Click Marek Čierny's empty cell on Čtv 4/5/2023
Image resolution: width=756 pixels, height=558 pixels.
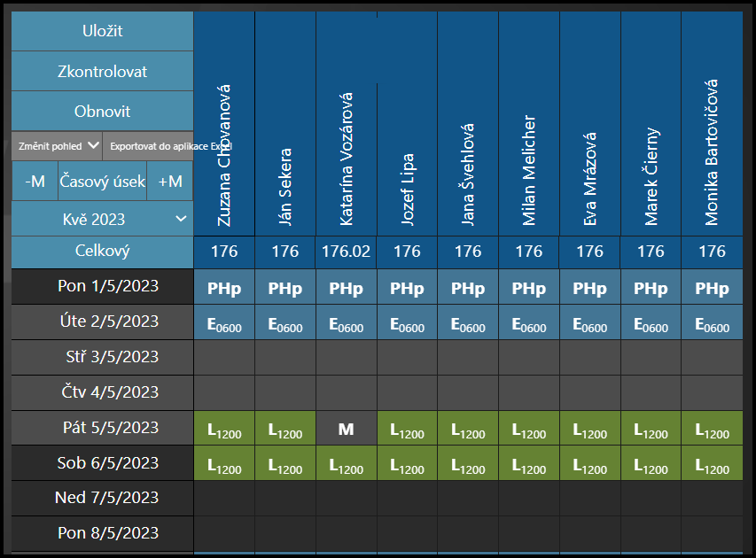pyautogui.click(x=651, y=392)
